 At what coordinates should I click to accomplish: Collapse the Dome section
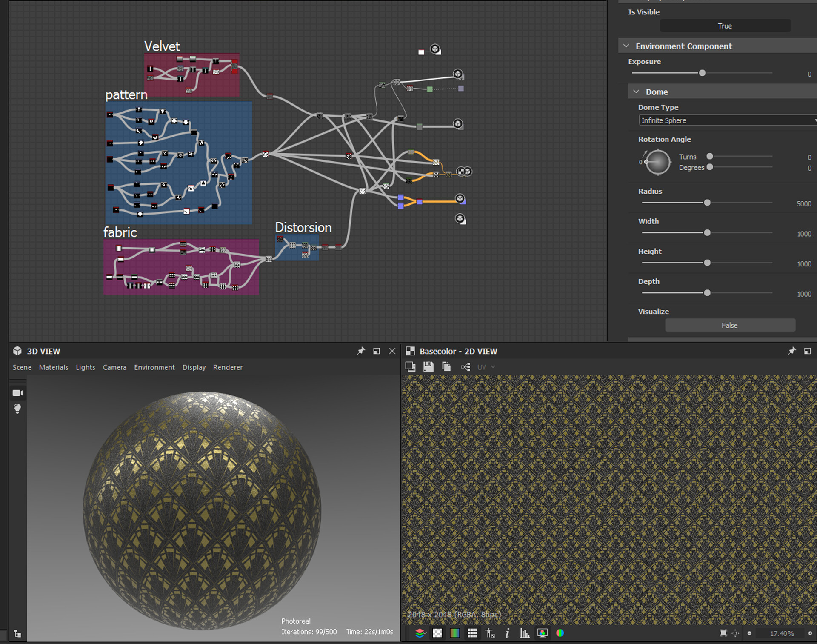click(636, 92)
